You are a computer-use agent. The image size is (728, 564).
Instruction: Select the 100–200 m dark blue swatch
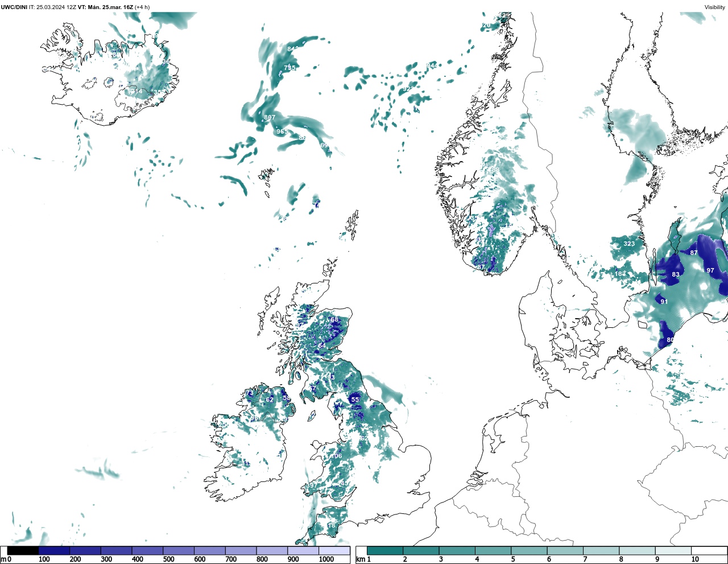(x=54, y=550)
